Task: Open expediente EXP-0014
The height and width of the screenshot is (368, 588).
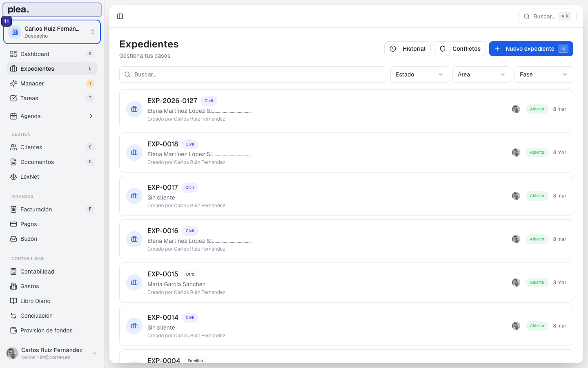Action: point(346,326)
